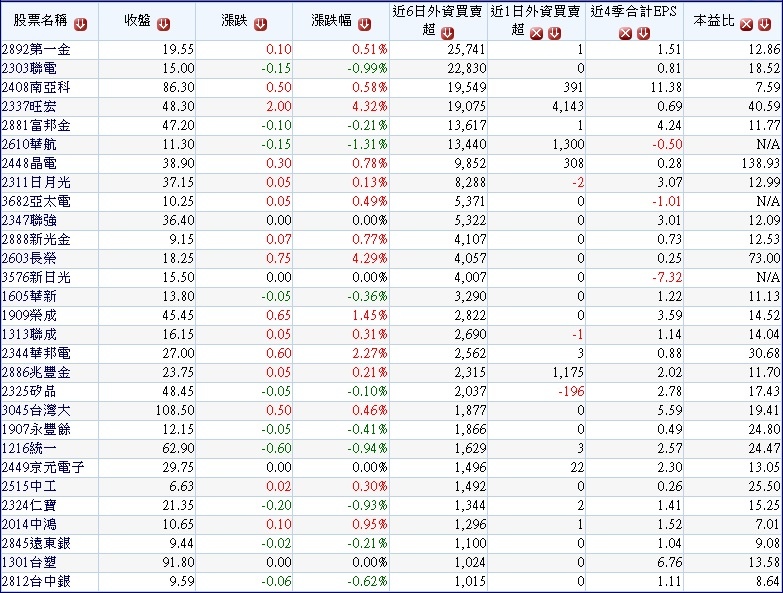Select stock 2448晶電
This screenshot has width=783, height=593.
pos(29,163)
